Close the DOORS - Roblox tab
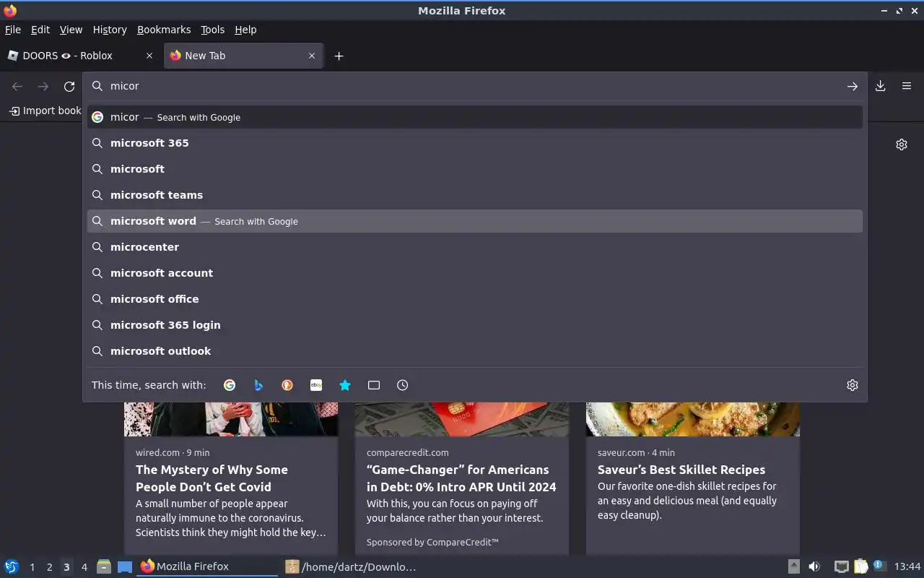This screenshot has height=578, width=924. point(149,56)
